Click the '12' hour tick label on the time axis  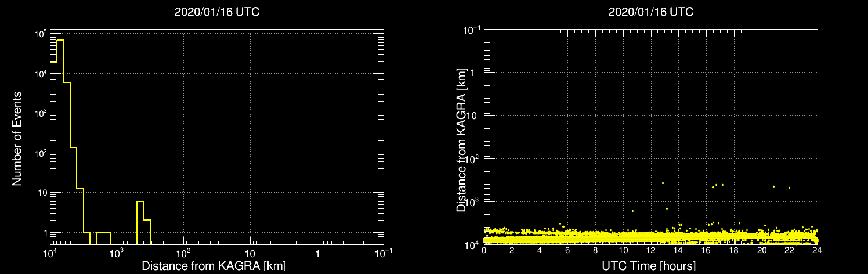pos(650,251)
